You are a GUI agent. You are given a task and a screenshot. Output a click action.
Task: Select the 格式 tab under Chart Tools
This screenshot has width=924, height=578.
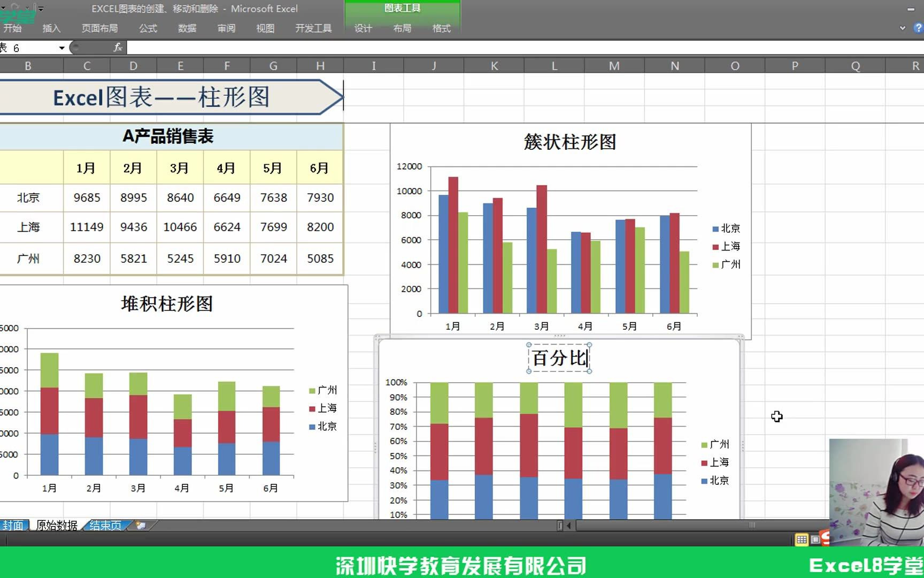tap(441, 29)
